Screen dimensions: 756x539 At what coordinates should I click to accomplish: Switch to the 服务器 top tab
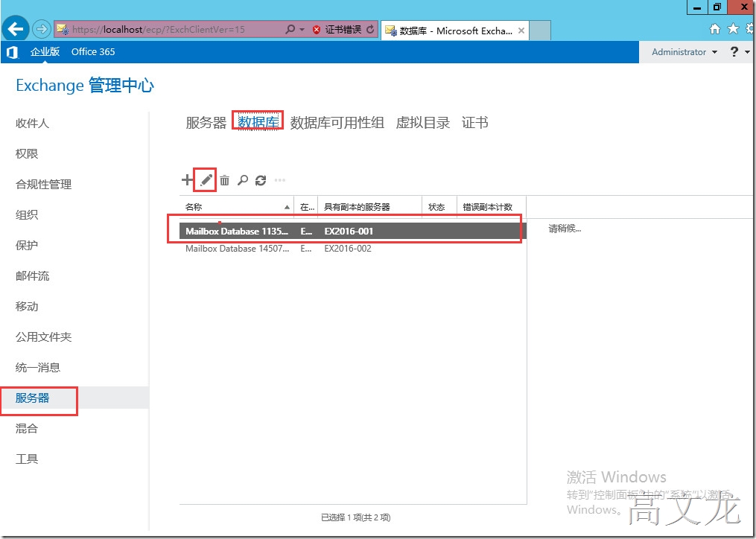[206, 123]
